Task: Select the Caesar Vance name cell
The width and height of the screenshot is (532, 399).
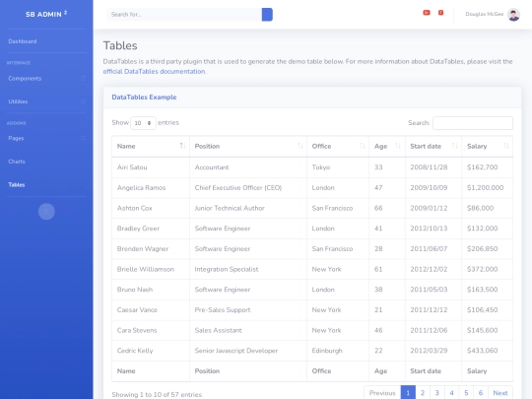Action: point(151,309)
